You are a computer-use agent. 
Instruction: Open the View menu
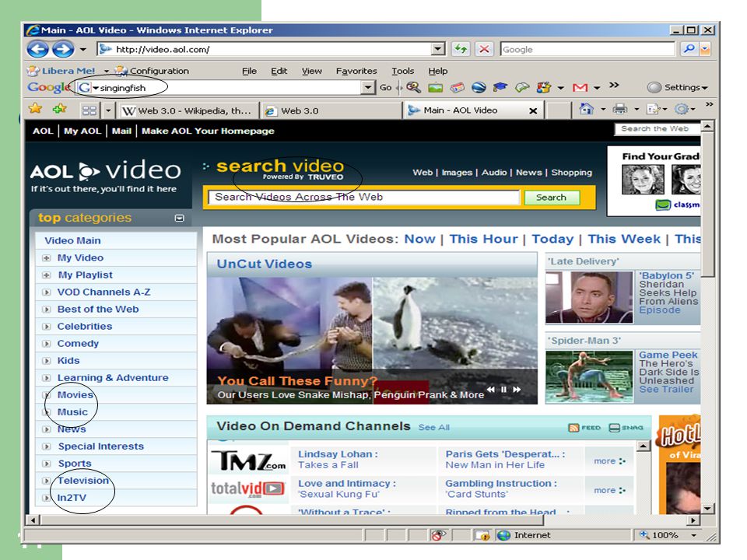311,71
